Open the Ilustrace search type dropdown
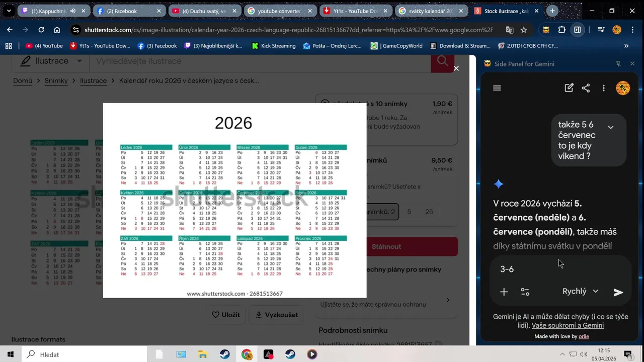This screenshot has height=362, width=644. (x=51, y=61)
